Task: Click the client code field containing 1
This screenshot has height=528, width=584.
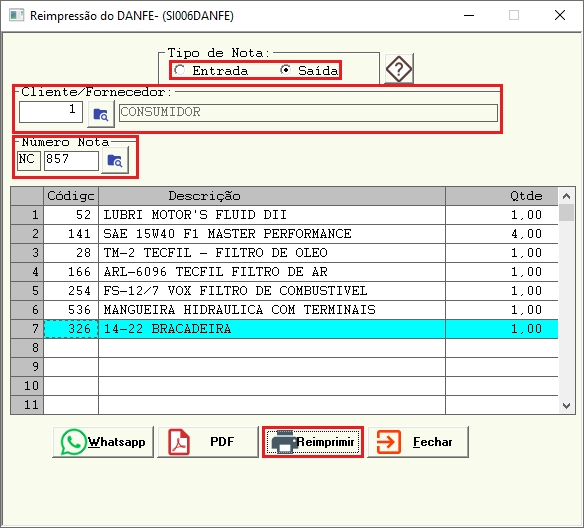Action: pyautogui.click(x=51, y=112)
